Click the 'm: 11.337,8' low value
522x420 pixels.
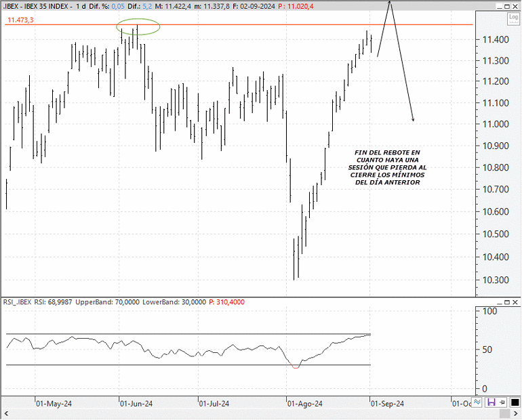[212, 6]
